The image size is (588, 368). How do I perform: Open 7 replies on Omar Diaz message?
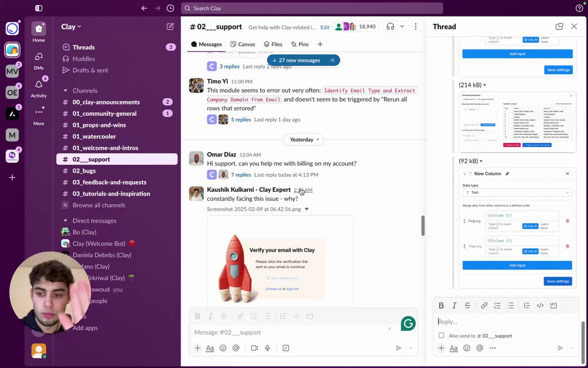coord(241,175)
